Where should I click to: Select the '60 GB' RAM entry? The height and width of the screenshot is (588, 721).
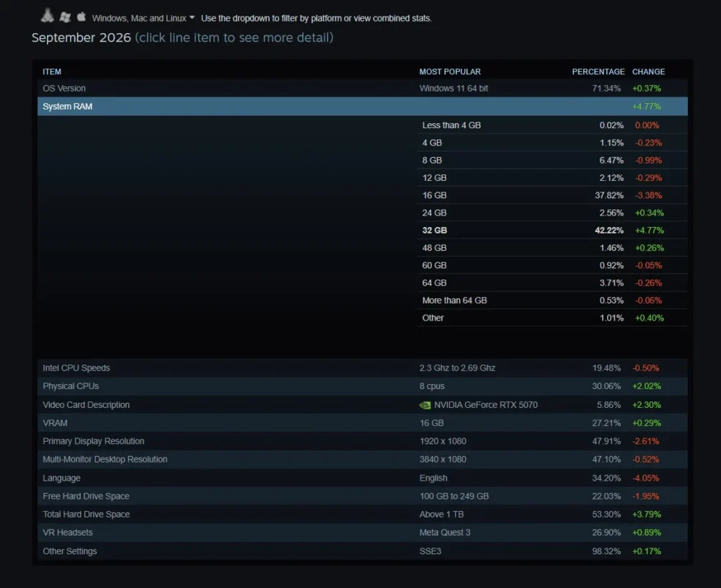[434, 265]
